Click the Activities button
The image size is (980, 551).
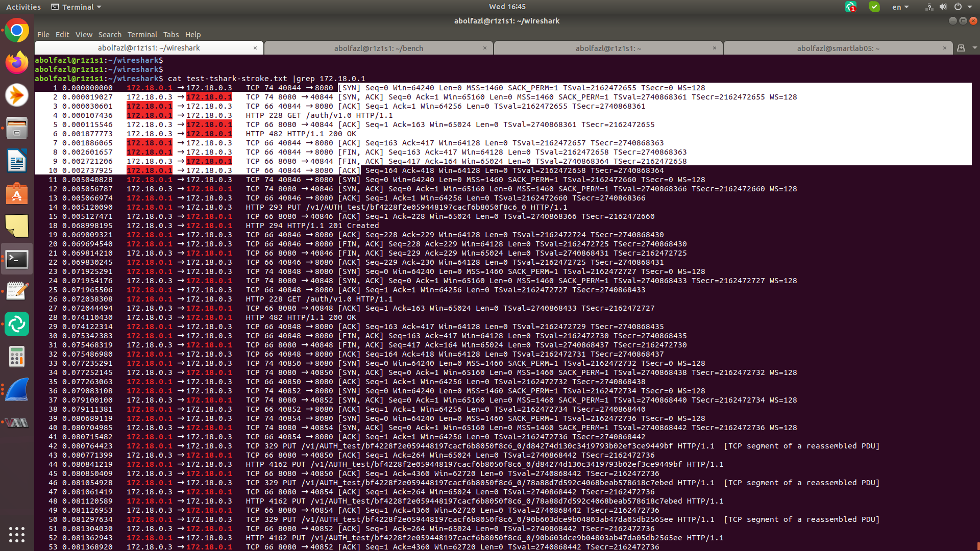tap(23, 7)
